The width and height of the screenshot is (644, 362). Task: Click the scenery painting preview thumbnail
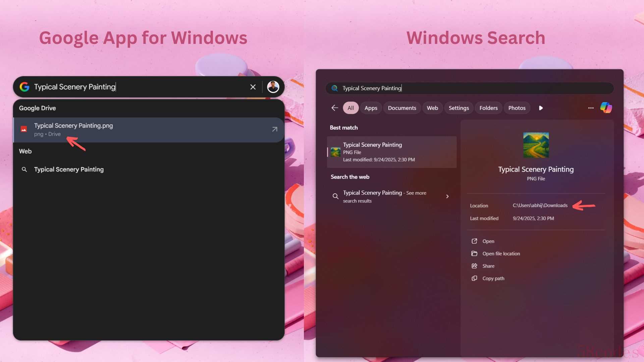[536, 145]
